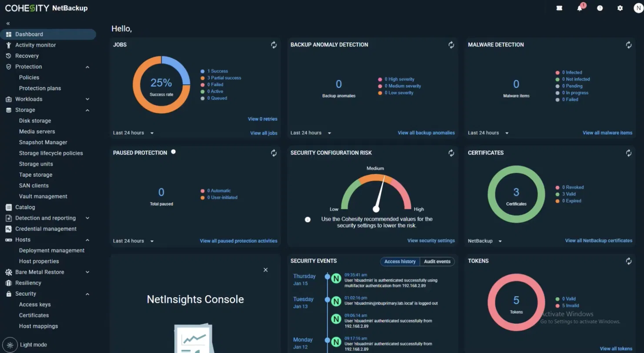Click the Security padlock icon
This screenshot has height=353, width=644.
[x=9, y=294]
